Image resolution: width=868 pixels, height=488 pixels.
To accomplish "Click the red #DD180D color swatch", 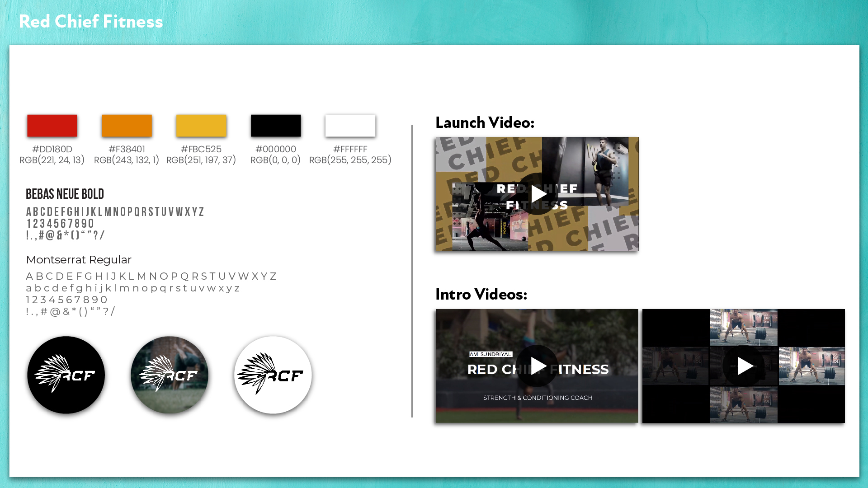I will pyautogui.click(x=52, y=126).
